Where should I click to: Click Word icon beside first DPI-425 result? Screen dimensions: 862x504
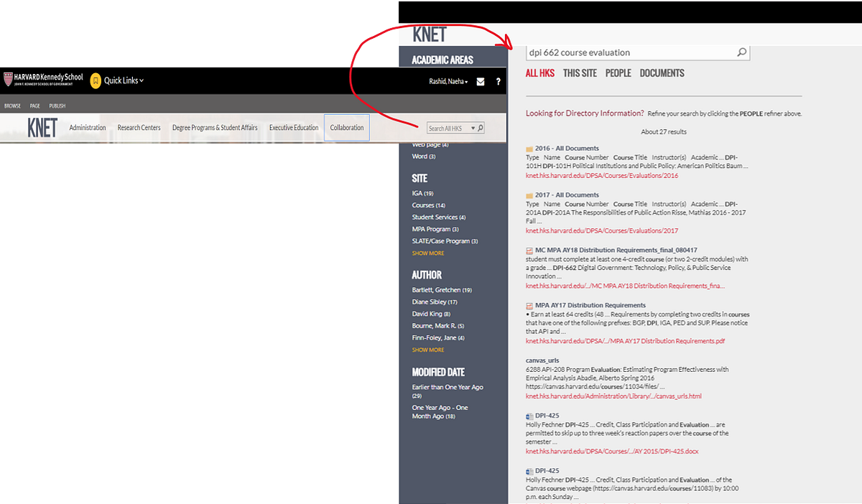529,416
